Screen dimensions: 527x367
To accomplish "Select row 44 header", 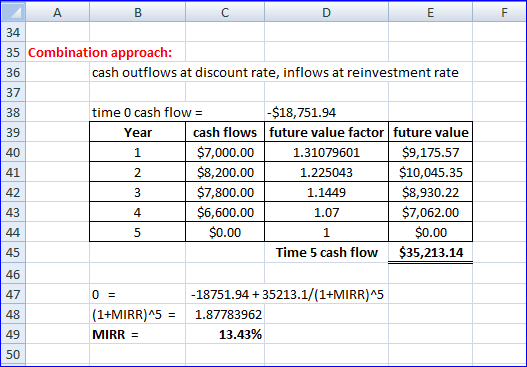I will [x=13, y=232].
